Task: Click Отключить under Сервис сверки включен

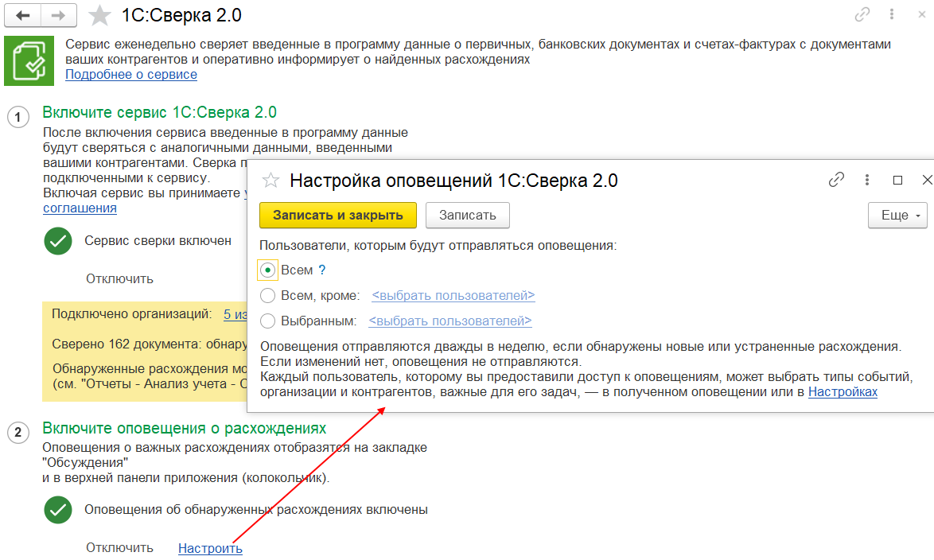Action: coord(119,279)
